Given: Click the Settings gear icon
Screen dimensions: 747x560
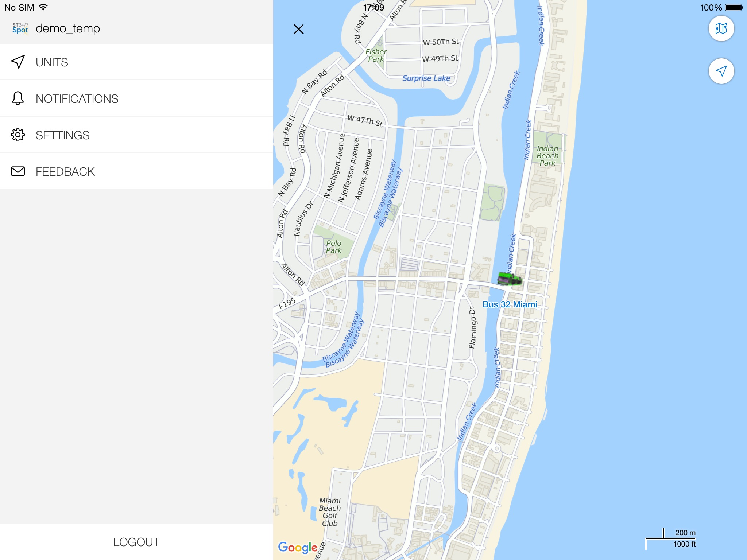Looking at the screenshot, I should pyautogui.click(x=18, y=135).
